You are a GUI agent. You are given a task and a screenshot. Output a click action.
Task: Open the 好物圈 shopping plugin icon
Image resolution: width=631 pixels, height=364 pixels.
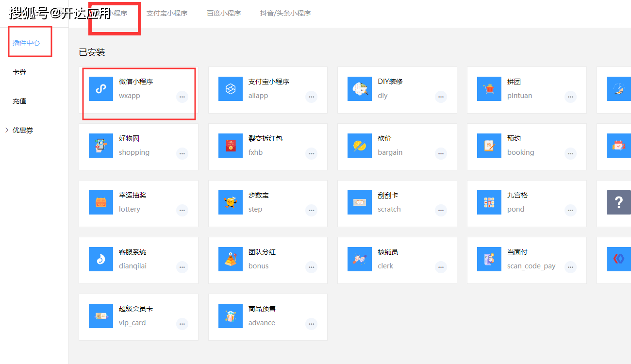point(101,146)
